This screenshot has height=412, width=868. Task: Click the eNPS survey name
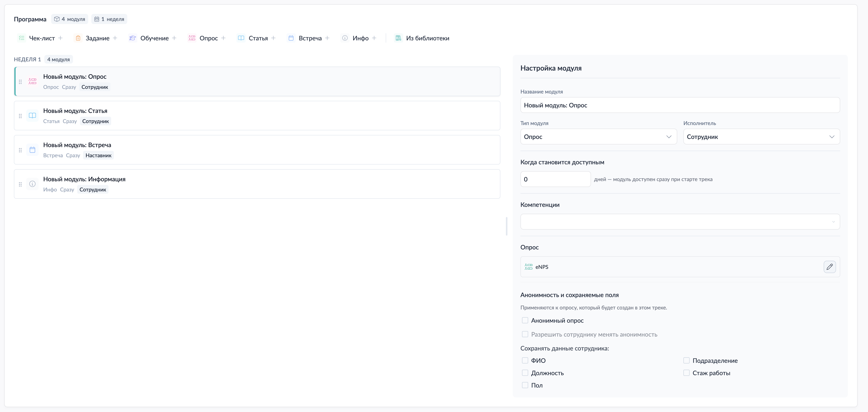[x=542, y=267]
